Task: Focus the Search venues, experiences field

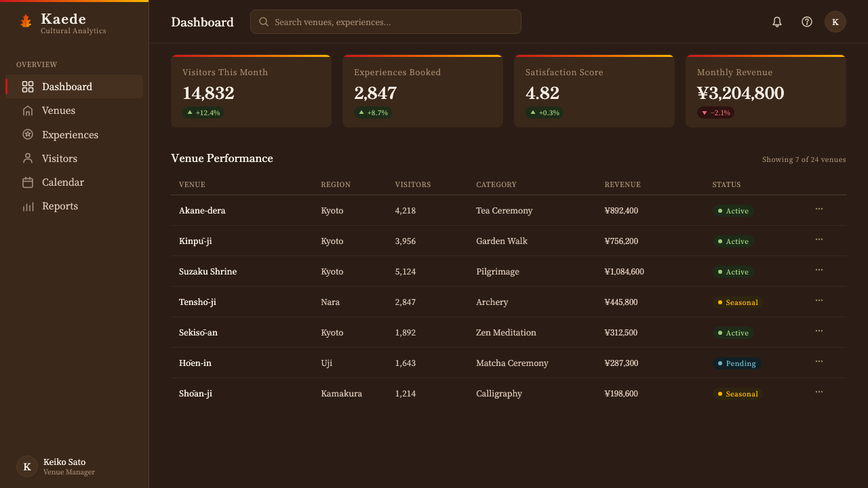Action: (x=385, y=22)
